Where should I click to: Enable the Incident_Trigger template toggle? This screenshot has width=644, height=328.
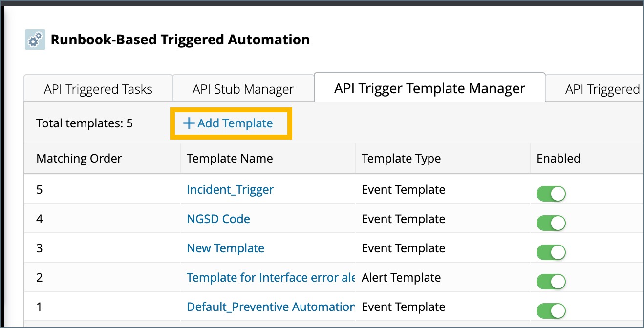click(x=551, y=193)
